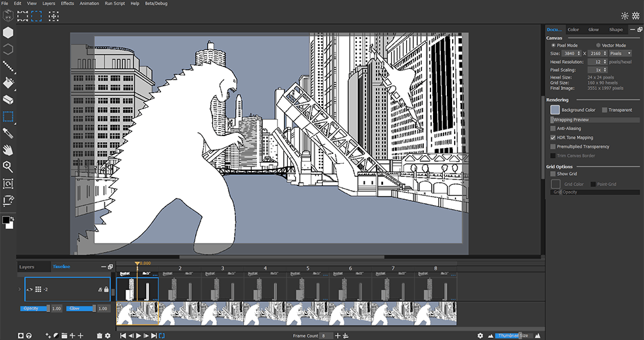Uncheck HDR Tone Mapping
This screenshot has height=340, width=644.
[553, 137]
